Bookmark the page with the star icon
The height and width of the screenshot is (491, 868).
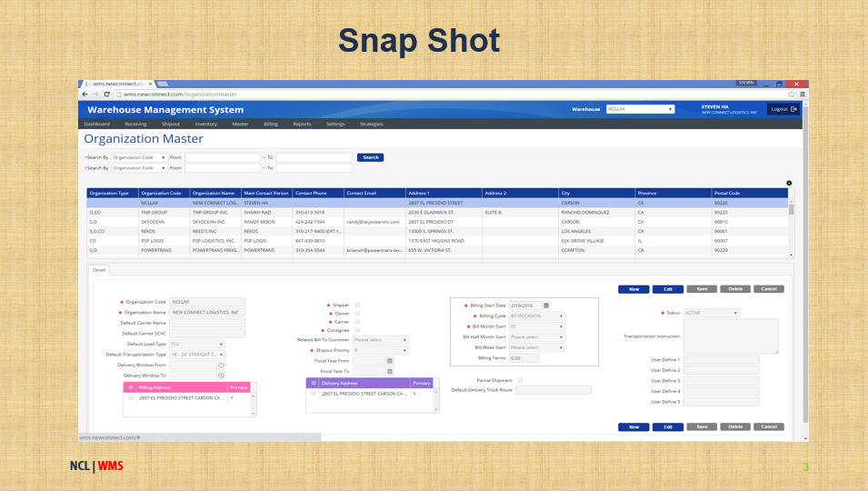click(x=791, y=95)
